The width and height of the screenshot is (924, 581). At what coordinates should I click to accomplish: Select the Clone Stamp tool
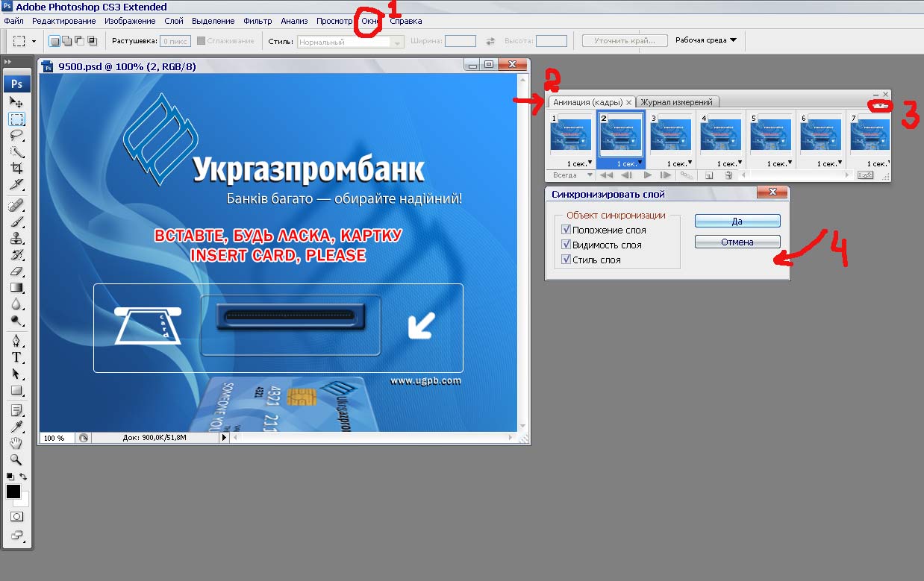coord(16,239)
